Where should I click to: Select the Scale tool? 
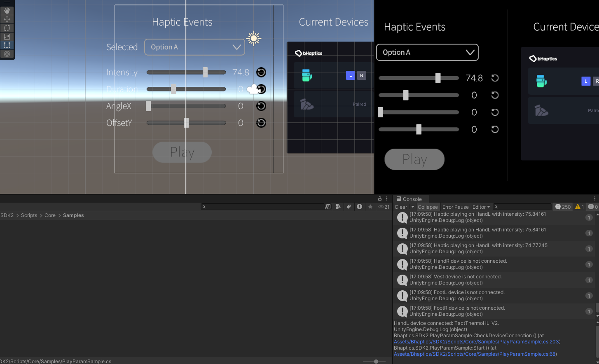coord(7,37)
